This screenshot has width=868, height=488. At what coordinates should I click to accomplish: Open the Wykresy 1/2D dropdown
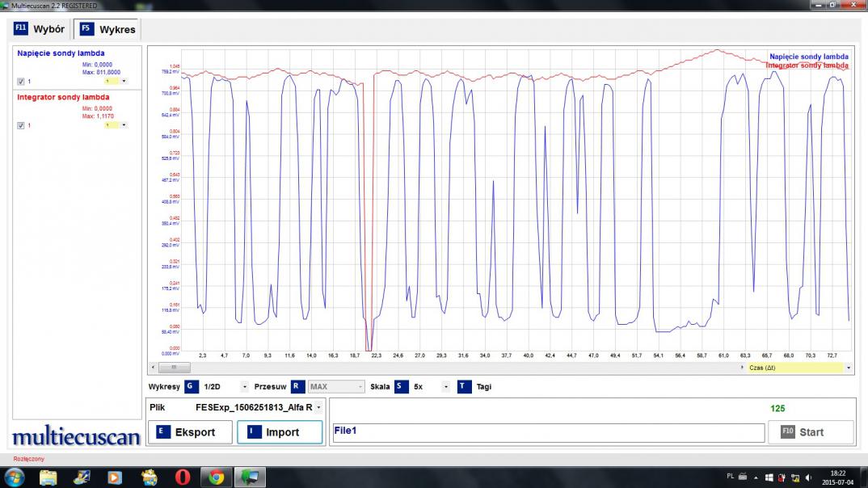click(244, 387)
